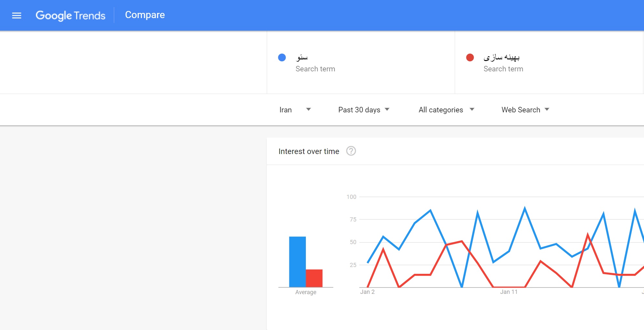This screenshot has height=330, width=644.
Task: Click the blue dot beside first search term
Action: click(x=282, y=57)
